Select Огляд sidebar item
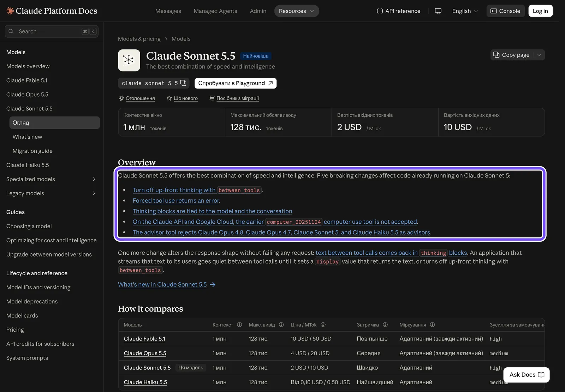565x392 pixels. [x=55, y=123]
